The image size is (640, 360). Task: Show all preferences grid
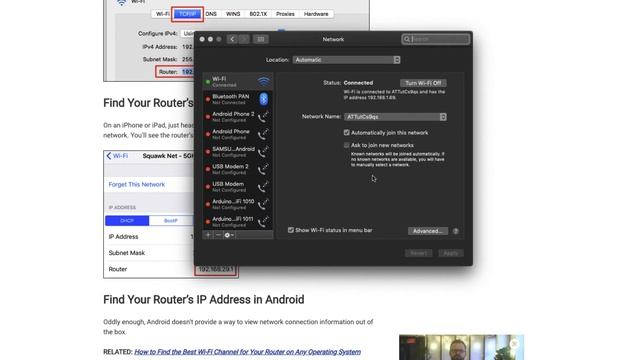(x=260, y=39)
